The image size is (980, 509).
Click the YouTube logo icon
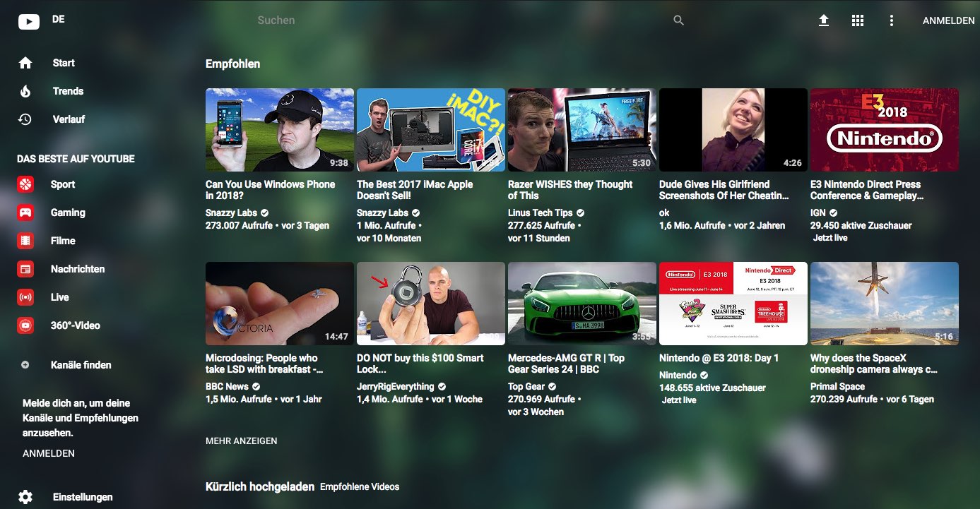click(29, 22)
